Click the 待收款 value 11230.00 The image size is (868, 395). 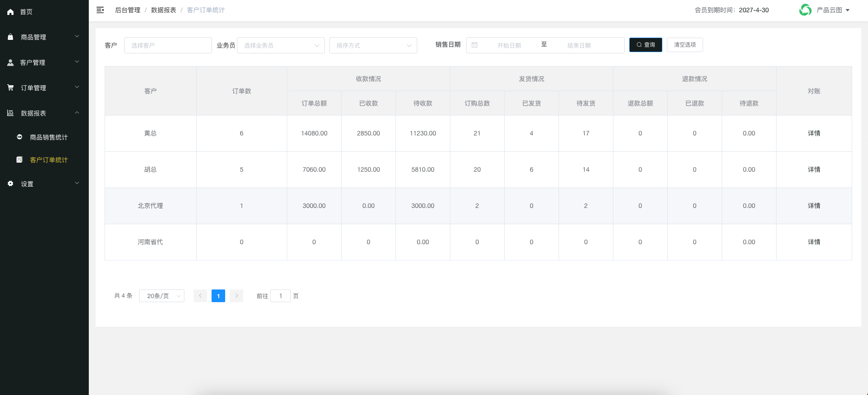click(x=423, y=133)
